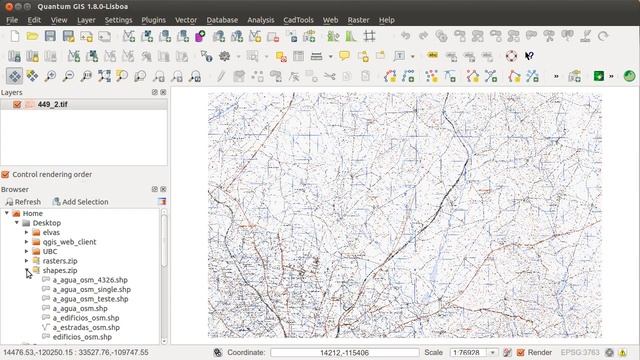Click Zoom to Layer icon
Screen dimensions: 640x360
pos(140,76)
